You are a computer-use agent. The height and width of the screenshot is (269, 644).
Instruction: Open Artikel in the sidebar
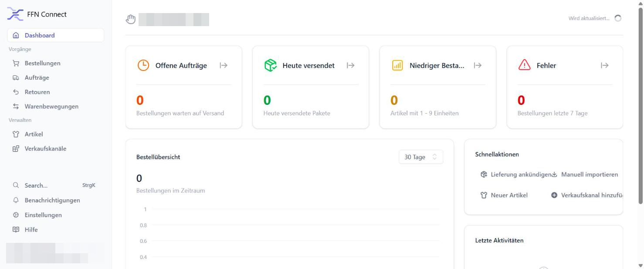click(56, 134)
